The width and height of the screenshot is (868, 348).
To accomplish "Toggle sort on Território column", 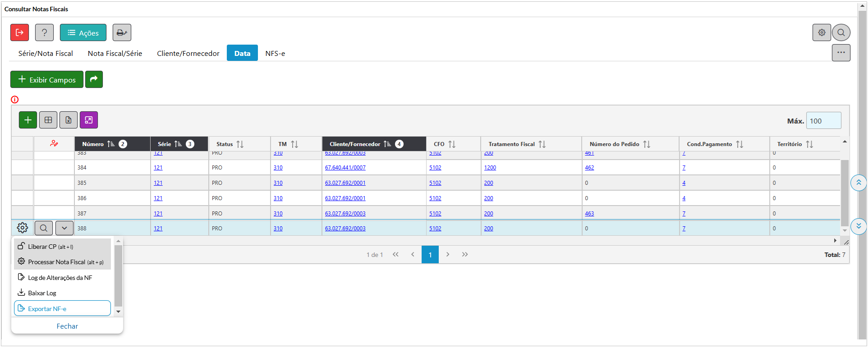I will pyautogui.click(x=809, y=144).
